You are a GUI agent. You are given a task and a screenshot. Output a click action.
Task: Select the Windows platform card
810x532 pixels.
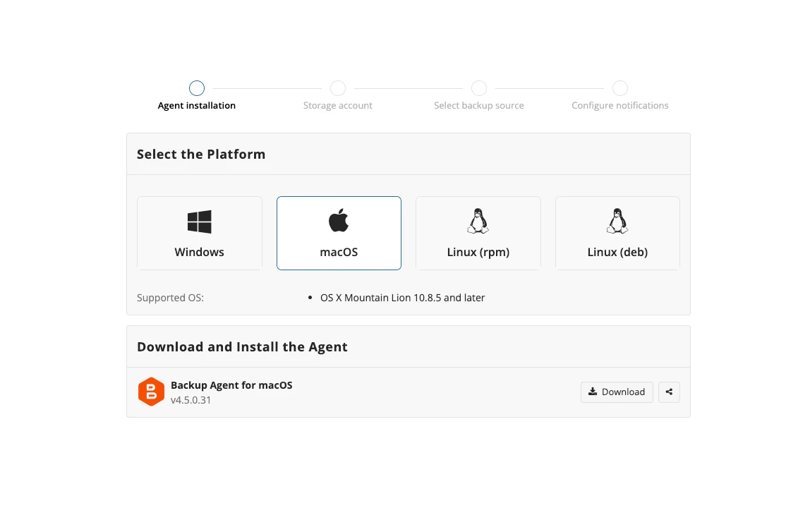pyautogui.click(x=200, y=233)
